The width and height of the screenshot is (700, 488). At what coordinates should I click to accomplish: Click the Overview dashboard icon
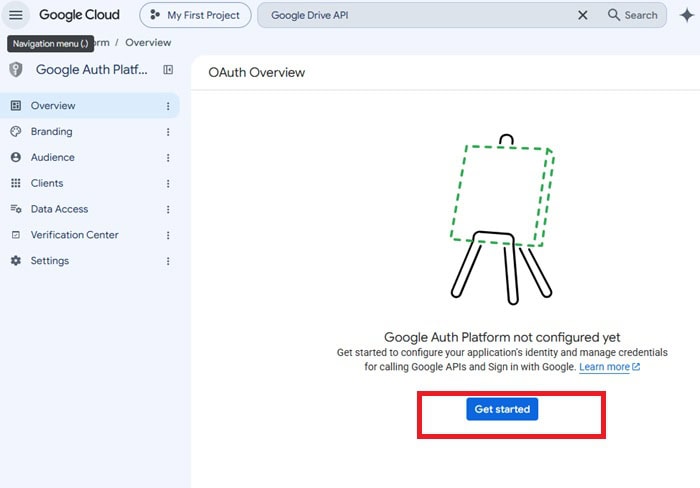(x=16, y=106)
